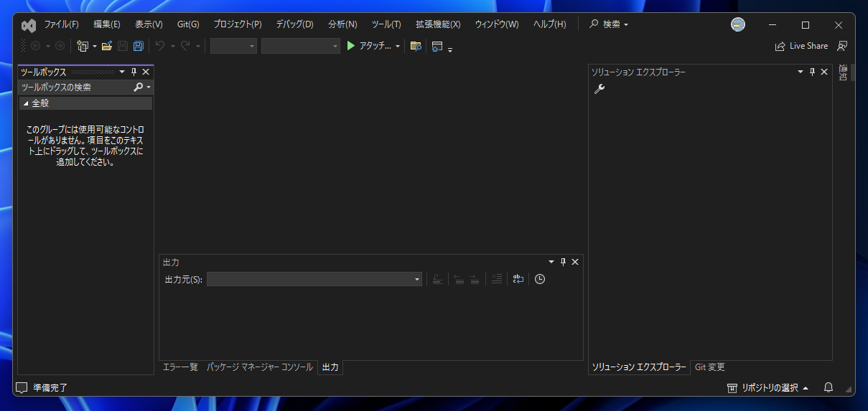Click the Live Share button
The image size is (868, 411).
(x=801, y=46)
